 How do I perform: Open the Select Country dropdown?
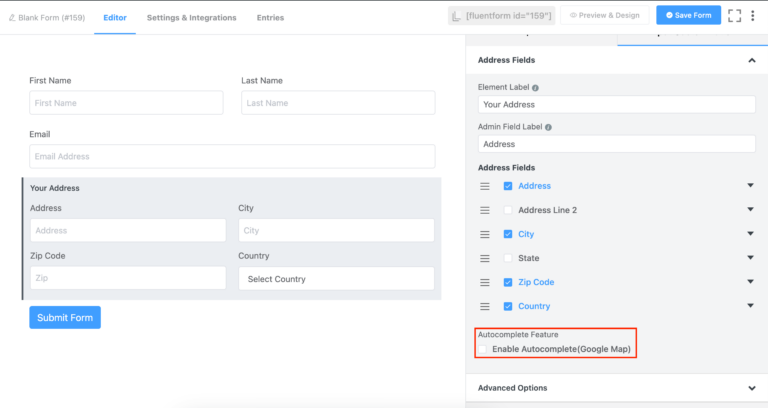coord(336,279)
